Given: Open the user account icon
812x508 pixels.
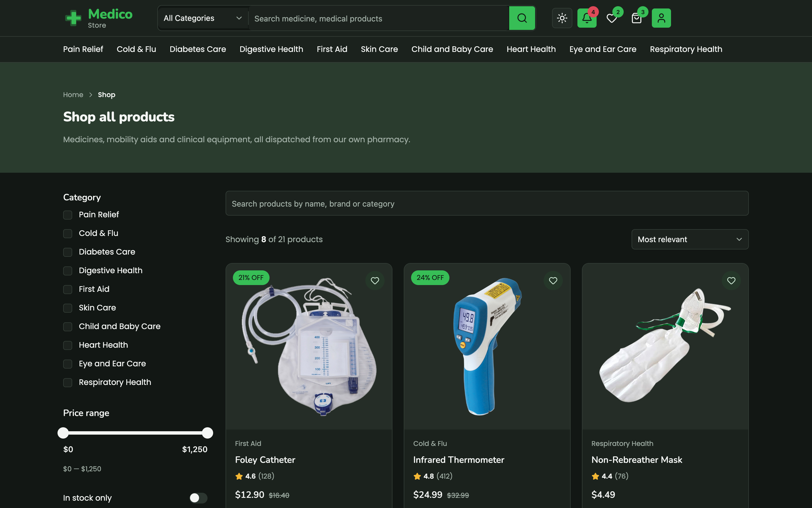Looking at the screenshot, I should coord(661,18).
